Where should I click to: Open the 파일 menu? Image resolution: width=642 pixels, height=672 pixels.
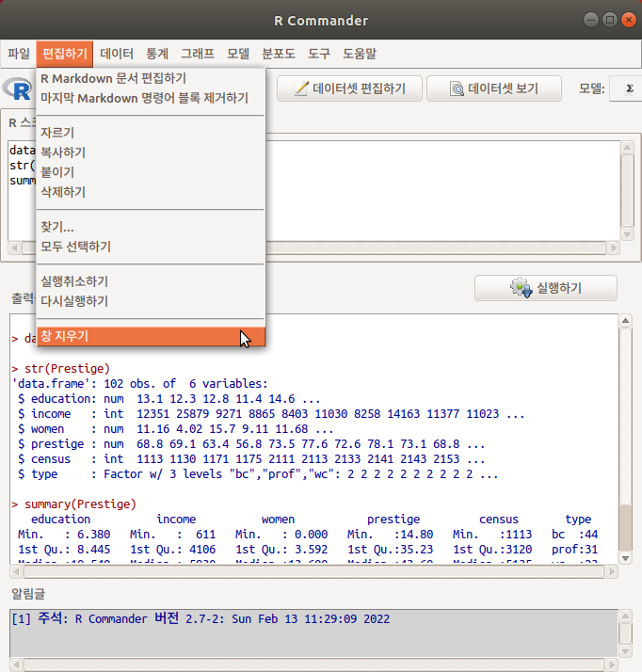[19, 54]
